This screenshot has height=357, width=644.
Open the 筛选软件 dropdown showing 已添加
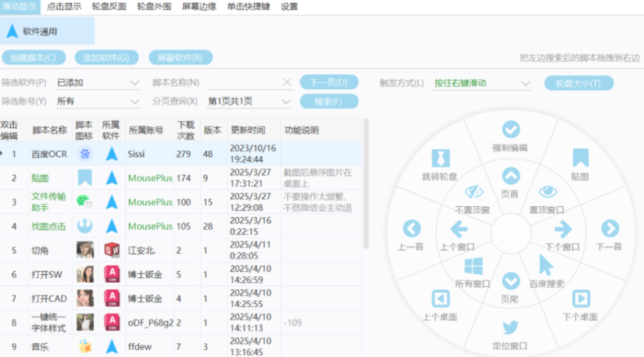98,83
